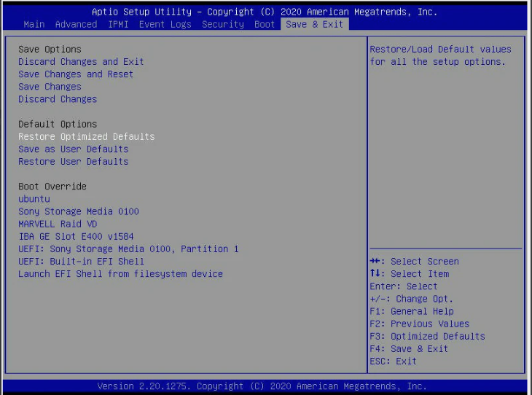Screen dimensions: 532x395
Task: Click the left-right arrows Select Screen hint
Action: click(x=414, y=262)
